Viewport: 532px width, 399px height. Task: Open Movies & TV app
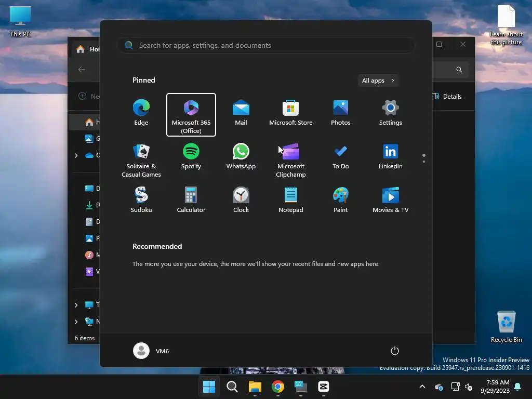[x=391, y=201]
